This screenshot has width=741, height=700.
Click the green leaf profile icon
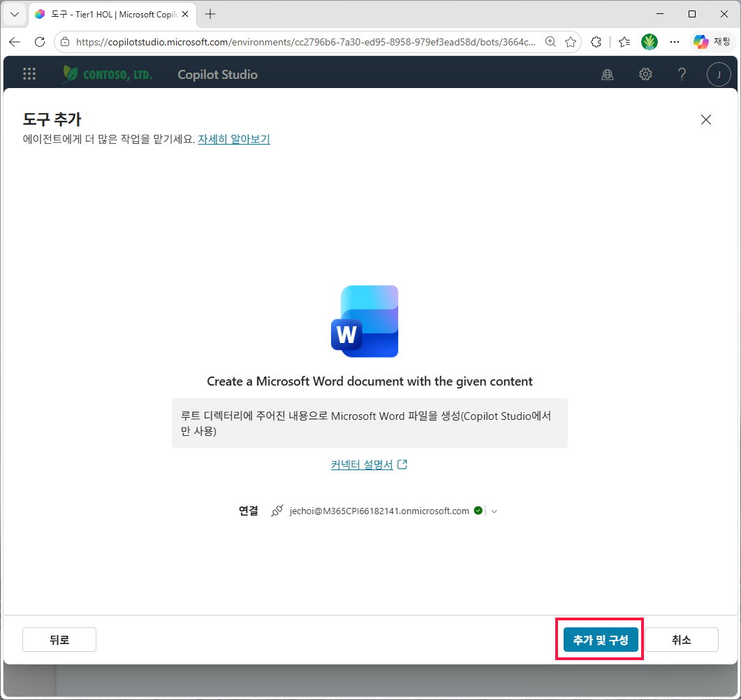(650, 42)
